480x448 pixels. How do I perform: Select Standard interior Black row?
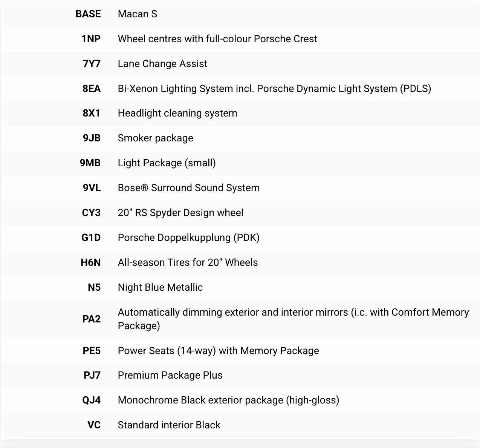241,425
